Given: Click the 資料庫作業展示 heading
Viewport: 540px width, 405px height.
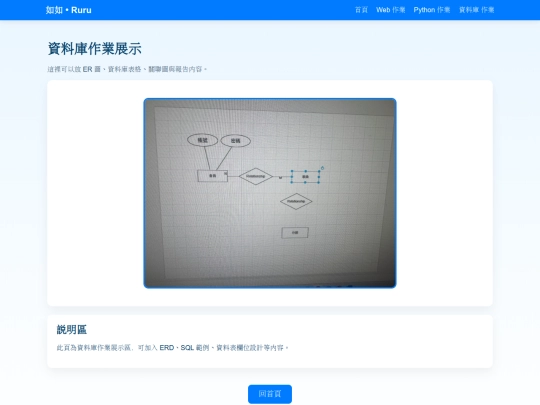Looking at the screenshot, I should (95, 49).
